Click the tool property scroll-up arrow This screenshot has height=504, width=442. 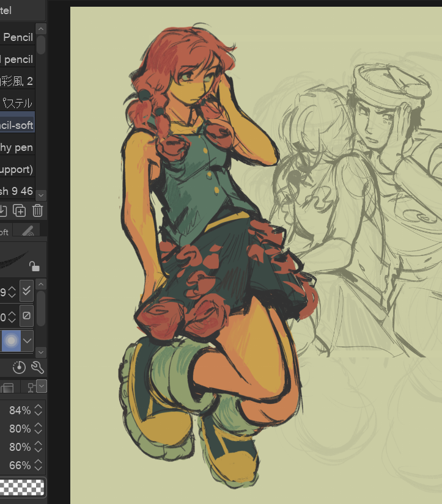(41, 284)
